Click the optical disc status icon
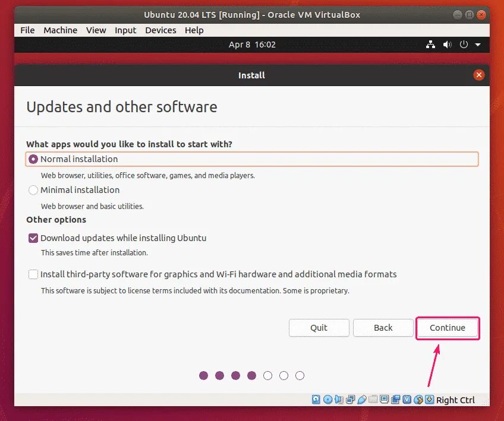 coord(328,399)
